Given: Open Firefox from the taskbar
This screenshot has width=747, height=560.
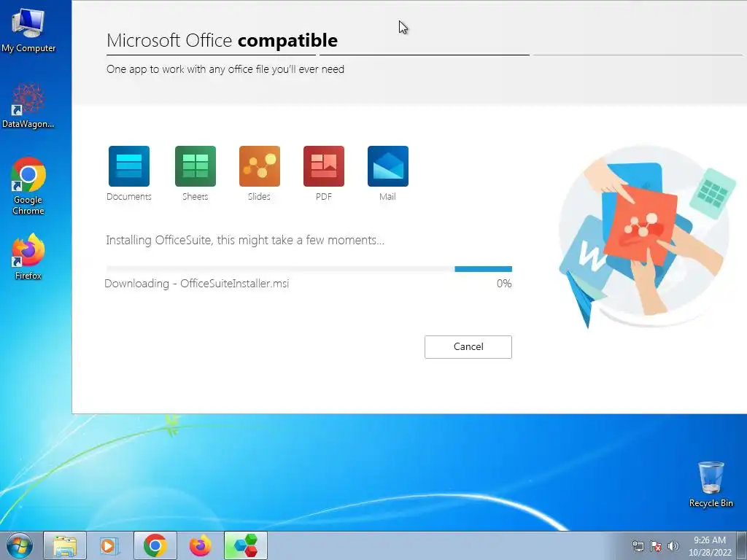Looking at the screenshot, I should point(200,545).
